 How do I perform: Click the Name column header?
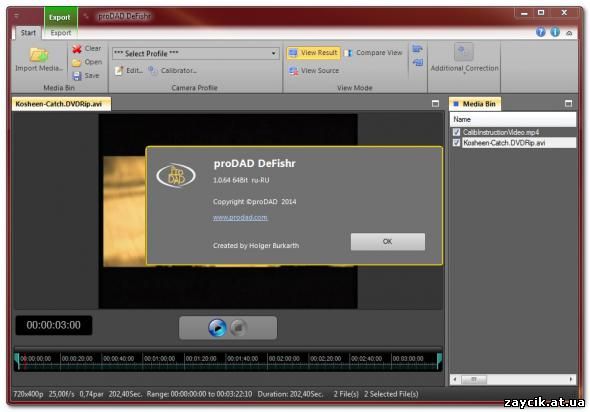tap(513, 119)
